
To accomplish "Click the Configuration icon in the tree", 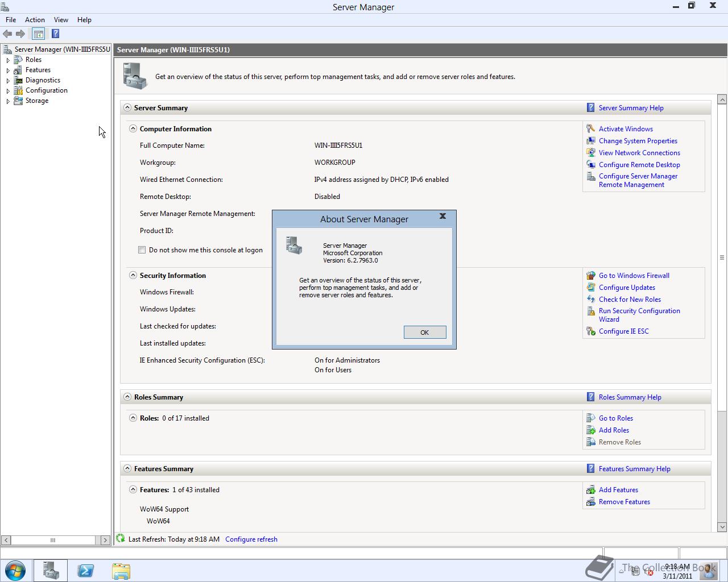I will point(18,90).
